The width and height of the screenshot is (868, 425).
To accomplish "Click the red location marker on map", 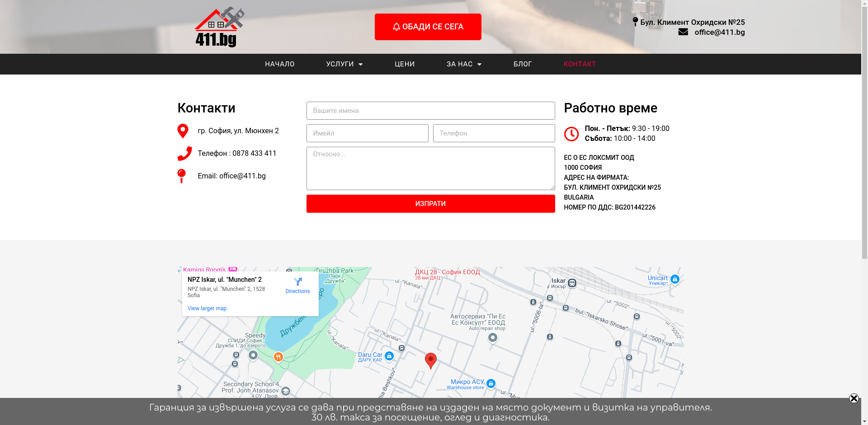I will (430, 360).
